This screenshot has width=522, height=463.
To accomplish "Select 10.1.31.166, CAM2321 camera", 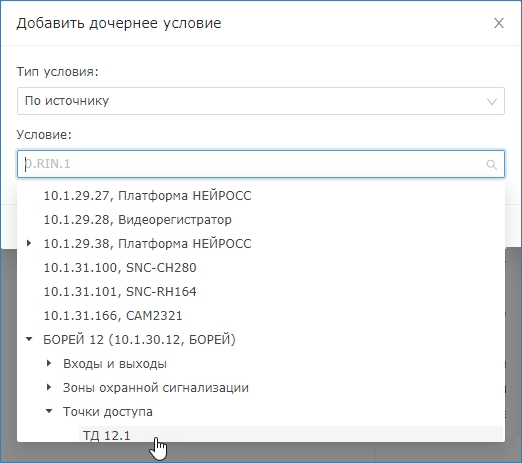I will click(x=113, y=316).
